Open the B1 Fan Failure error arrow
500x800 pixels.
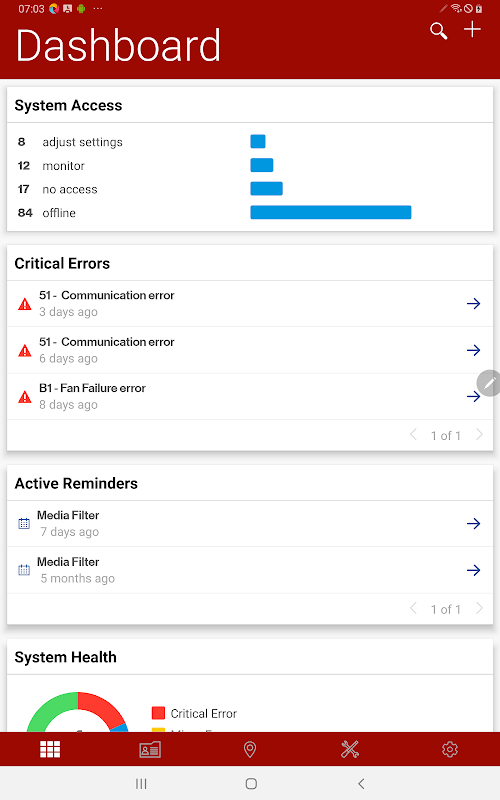click(x=472, y=396)
